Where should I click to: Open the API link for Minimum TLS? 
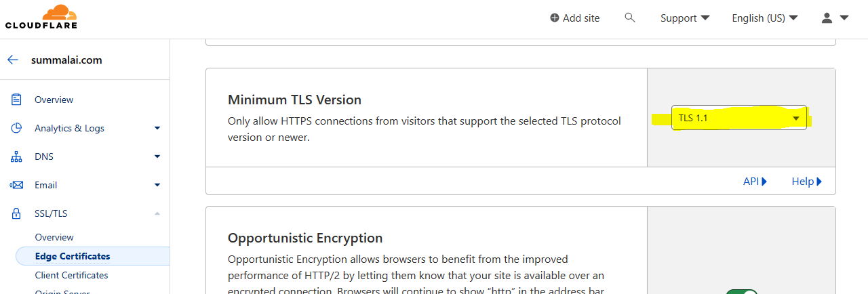(755, 182)
